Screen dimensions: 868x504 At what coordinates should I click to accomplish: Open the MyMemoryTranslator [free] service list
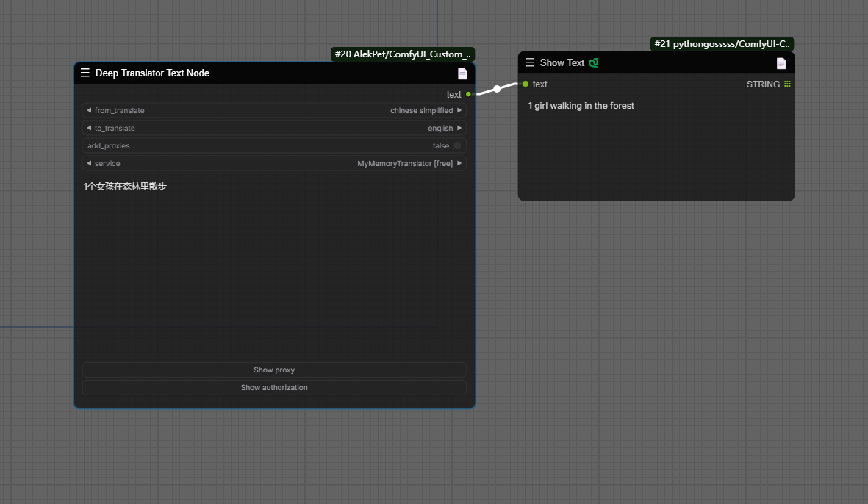404,164
